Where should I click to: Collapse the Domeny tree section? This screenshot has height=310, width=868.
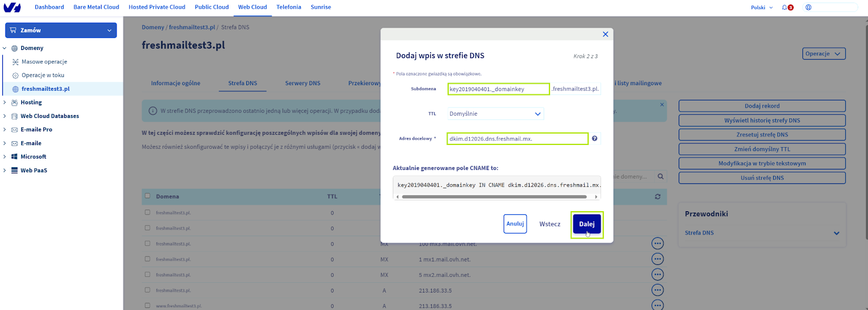(5, 48)
